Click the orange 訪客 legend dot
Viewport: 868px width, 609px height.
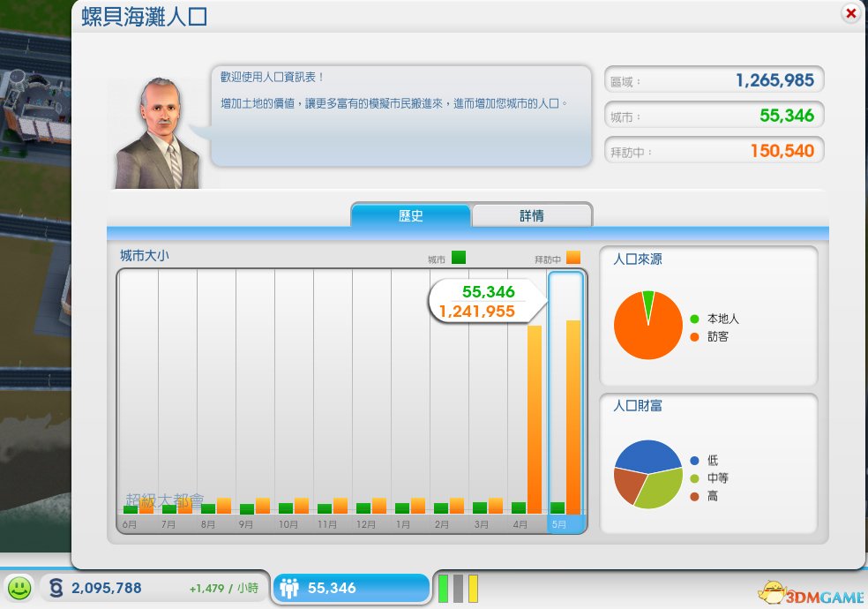(x=695, y=336)
